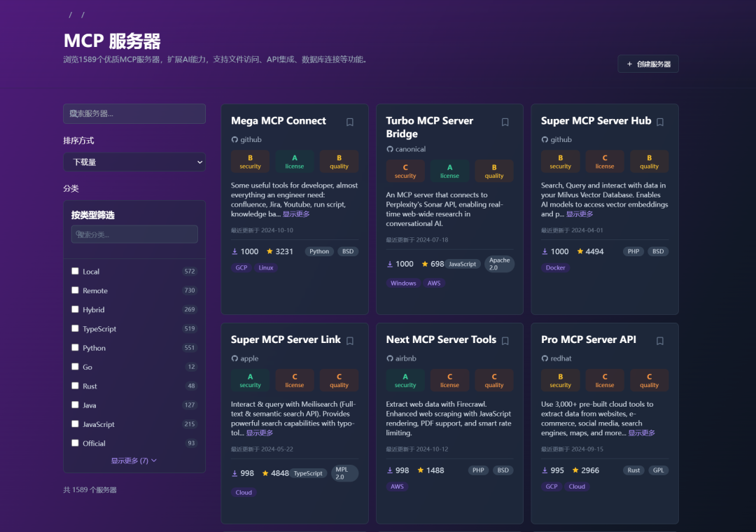The height and width of the screenshot is (532, 756).
Task: Open Turbo MCP Server Bridge title
Action: [430, 127]
